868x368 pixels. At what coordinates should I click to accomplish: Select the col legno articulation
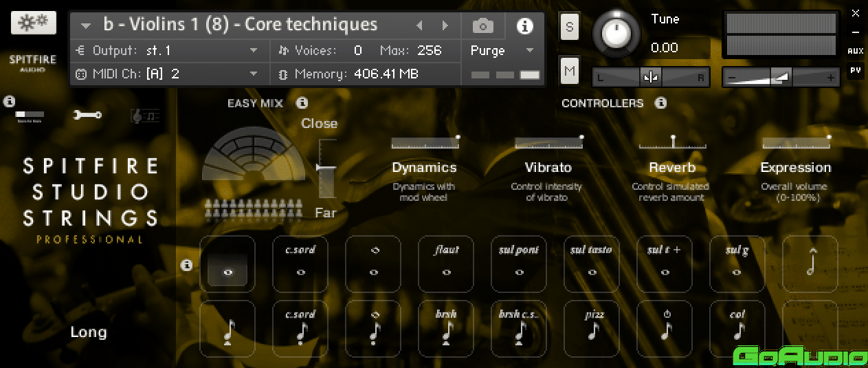coord(737,329)
